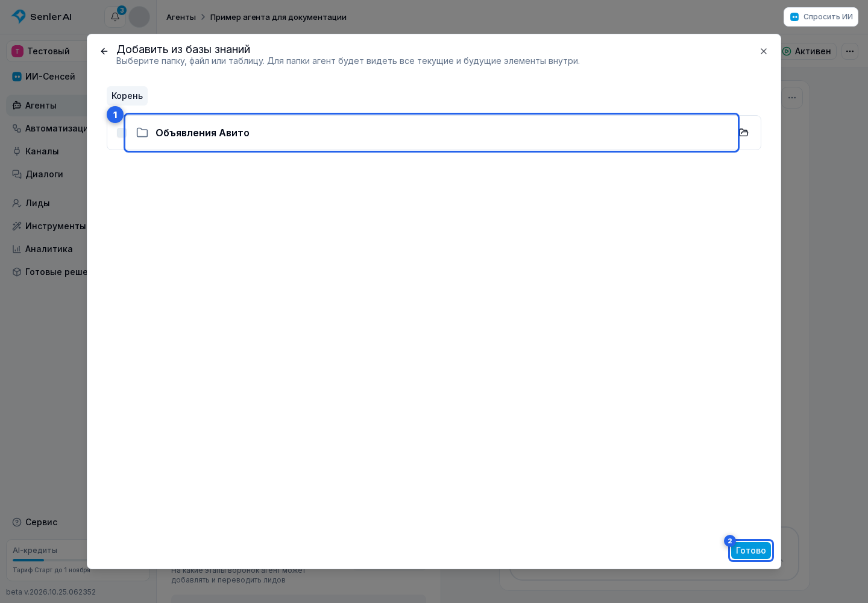Click the 'Тариф Старт до 1 ноября' text
Image resolution: width=868 pixels, height=603 pixels.
[x=51, y=570]
